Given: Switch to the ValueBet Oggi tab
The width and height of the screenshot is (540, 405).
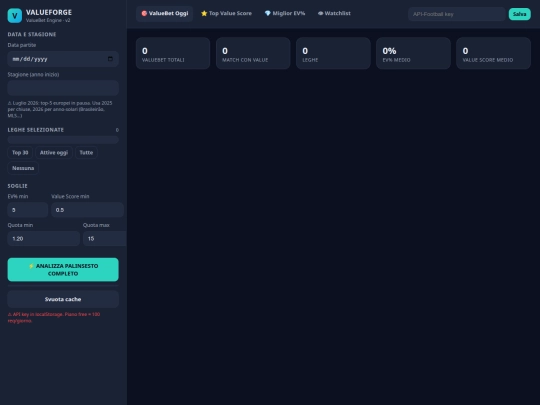Looking at the screenshot, I should pyautogui.click(x=165, y=13).
